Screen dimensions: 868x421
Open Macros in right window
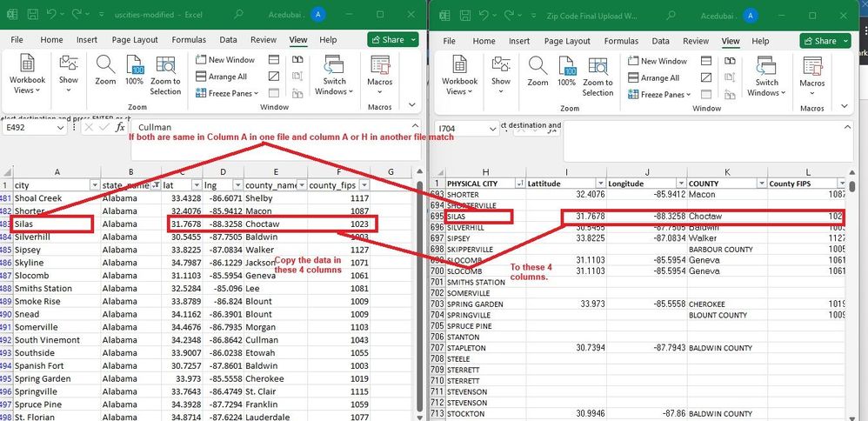click(812, 77)
